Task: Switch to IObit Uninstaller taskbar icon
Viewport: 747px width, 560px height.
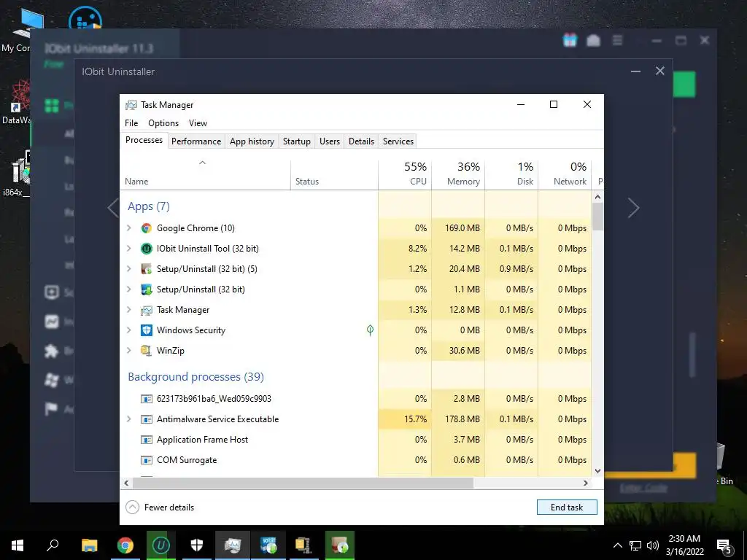Action: pyautogui.click(x=161, y=545)
